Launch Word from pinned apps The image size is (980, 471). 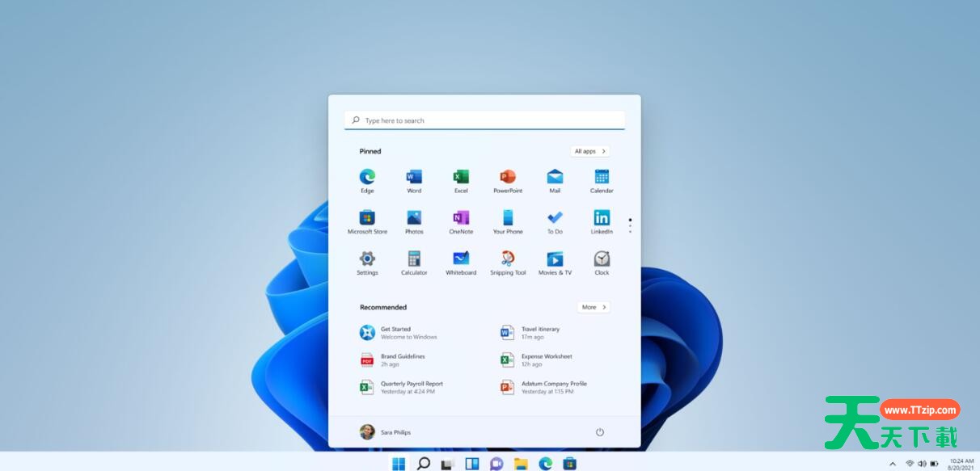coord(414,177)
